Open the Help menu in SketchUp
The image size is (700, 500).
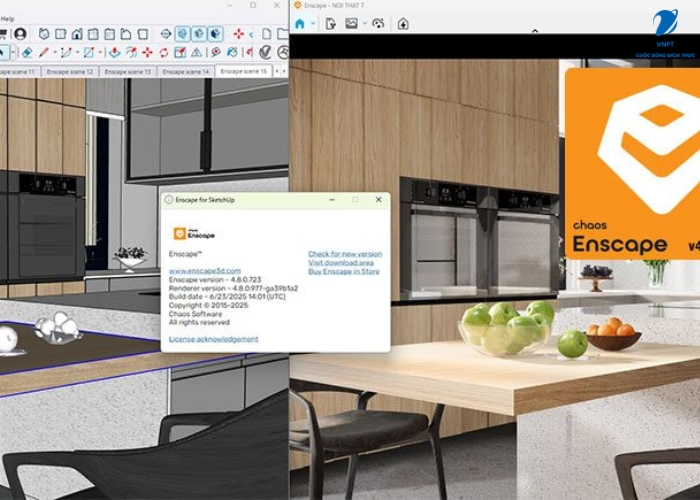click(x=7, y=19)
